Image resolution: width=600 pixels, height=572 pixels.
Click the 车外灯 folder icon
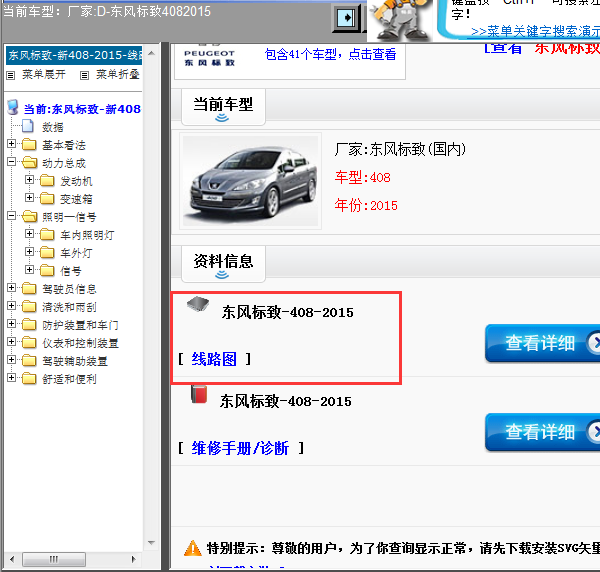[47, 252]
